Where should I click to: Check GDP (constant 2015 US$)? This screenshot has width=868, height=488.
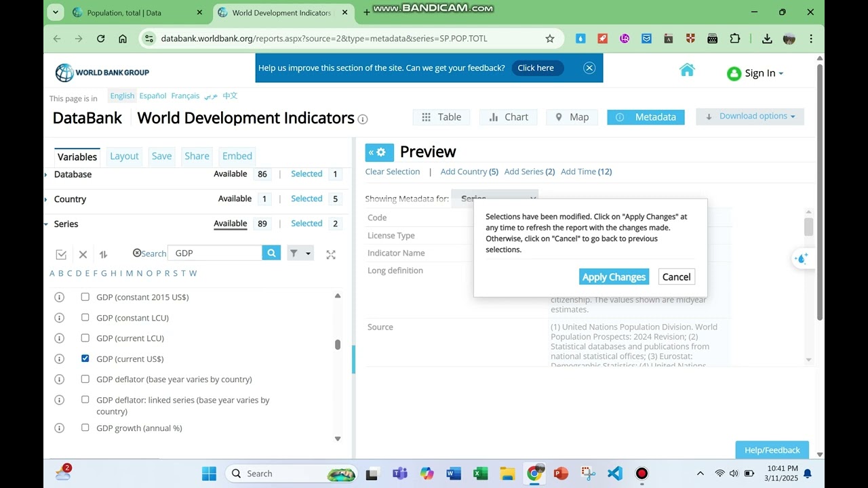coord(85,297)
